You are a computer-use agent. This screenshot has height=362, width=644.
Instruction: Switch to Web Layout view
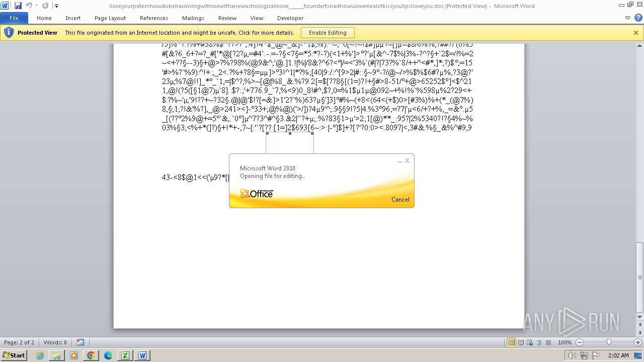pos(530,342)
